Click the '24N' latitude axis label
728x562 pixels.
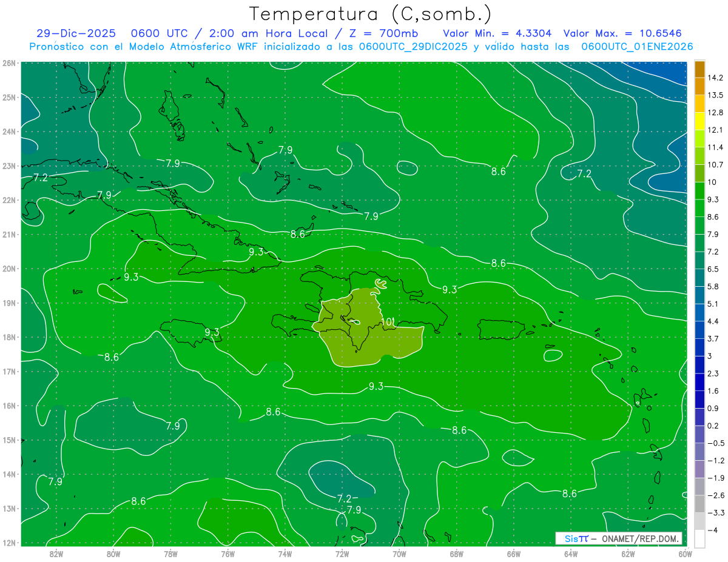pyautogui.click(x=8, y=131)
